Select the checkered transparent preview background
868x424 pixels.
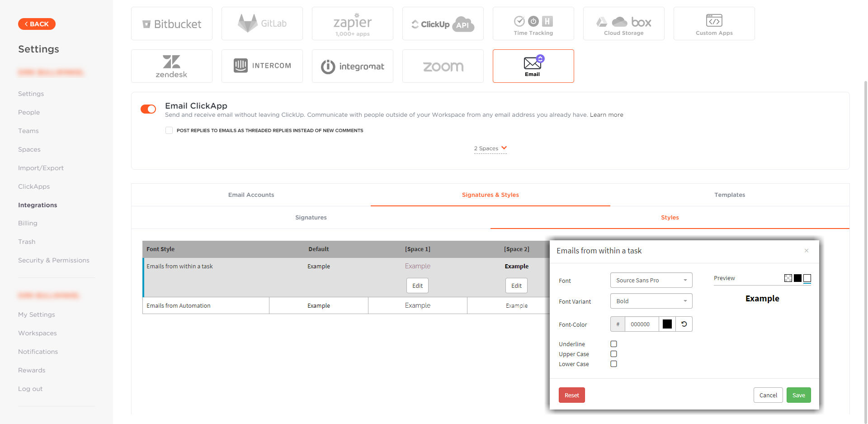tap(788, 278)
